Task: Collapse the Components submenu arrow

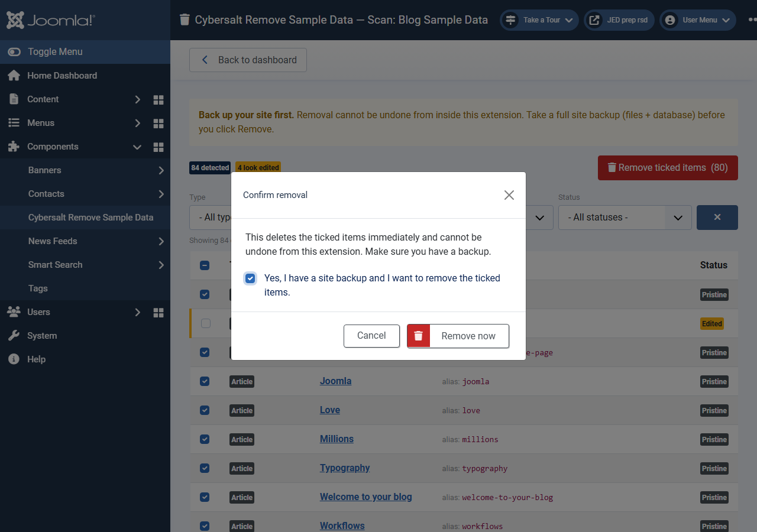Action: (x=137, y=147)
